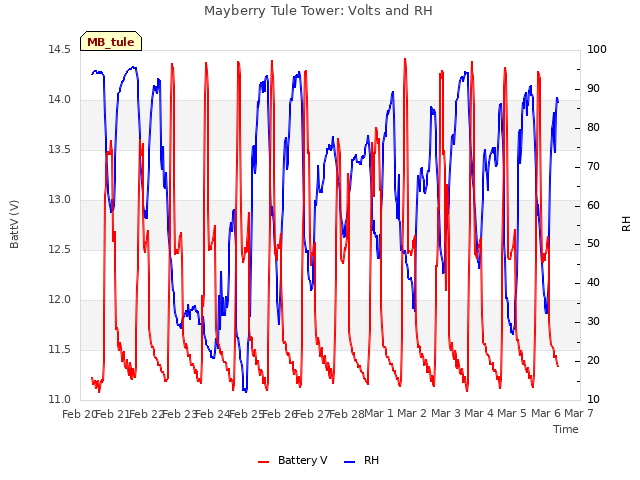Image resolution: width=640 pixels, height=480 pixels.
Task: Click the Time axis label
Action: pyautogui.click(x=566, y=429)
